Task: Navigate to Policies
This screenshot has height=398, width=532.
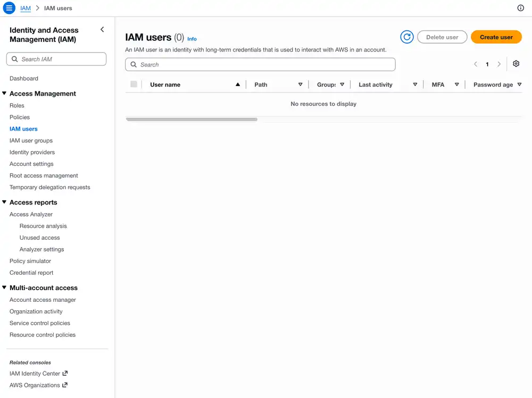Action: click(20, 117)
